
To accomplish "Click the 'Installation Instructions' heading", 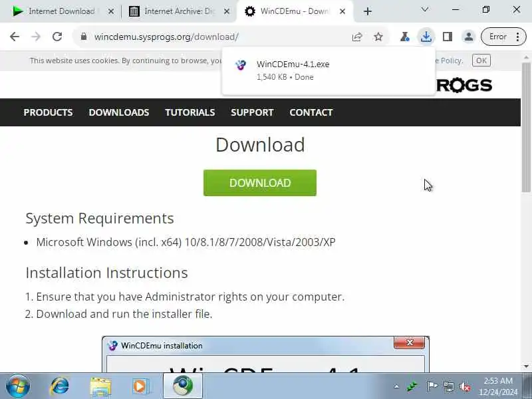I will pyautogui.click(x=106, y=273).
